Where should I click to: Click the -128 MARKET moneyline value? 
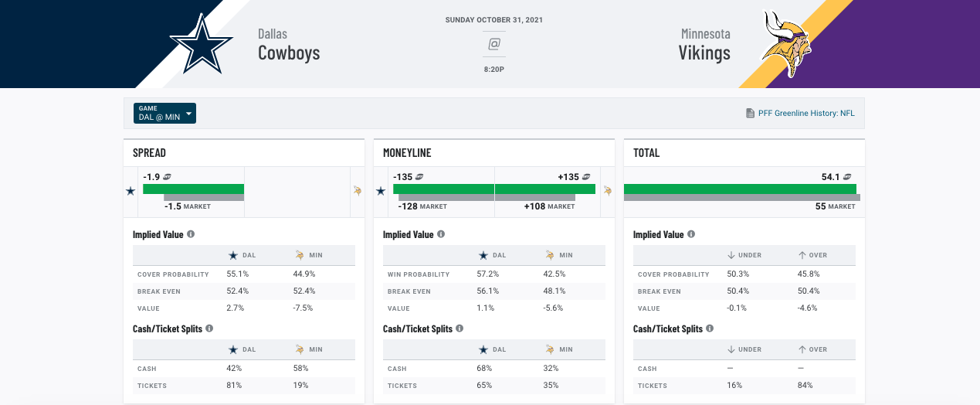(x=422, y=206)
